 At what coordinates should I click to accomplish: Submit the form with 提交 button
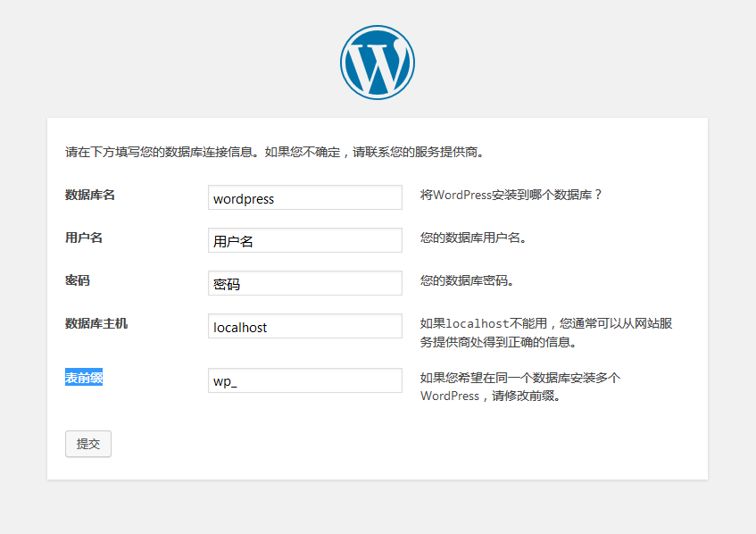click(x=88, y=444)
